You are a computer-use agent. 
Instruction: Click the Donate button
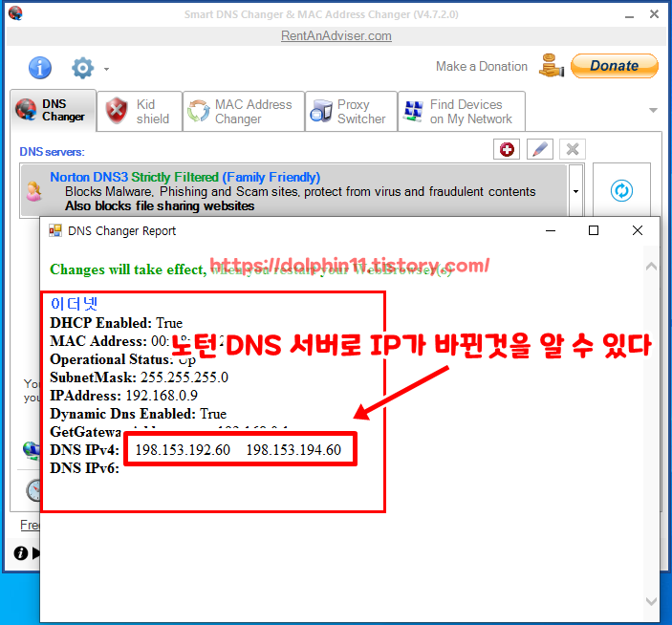coord(614,66)
